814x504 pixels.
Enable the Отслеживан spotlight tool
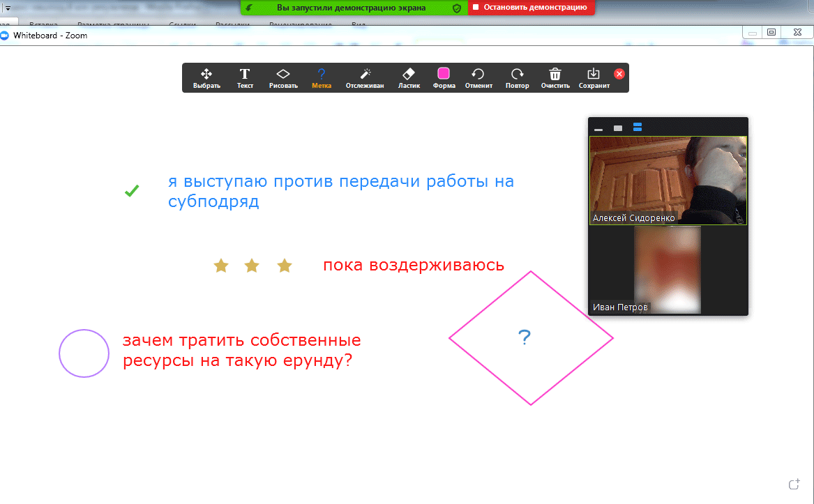tap(365, 78)
